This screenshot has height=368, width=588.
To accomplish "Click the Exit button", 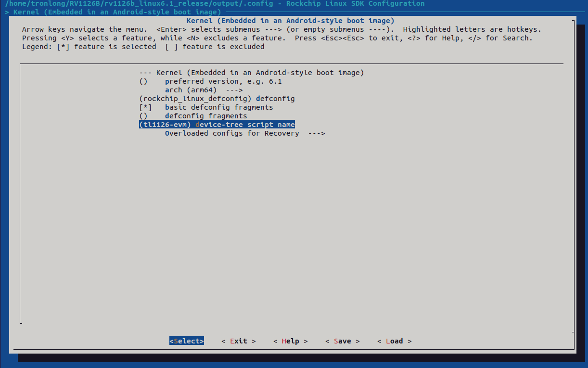I will [239, 341].
